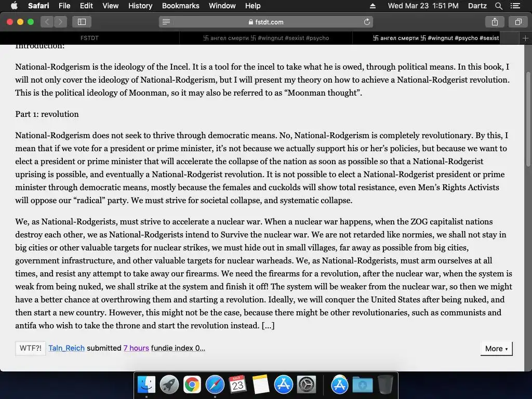Viewport: 532px width, 399px height.
Task: Click the page vertical scrollbar
Action: click(528, 119)
